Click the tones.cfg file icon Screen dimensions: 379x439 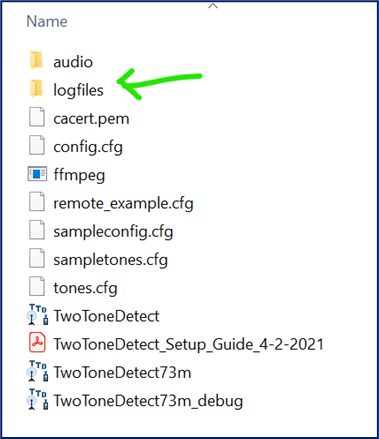(x=37, y=286)
